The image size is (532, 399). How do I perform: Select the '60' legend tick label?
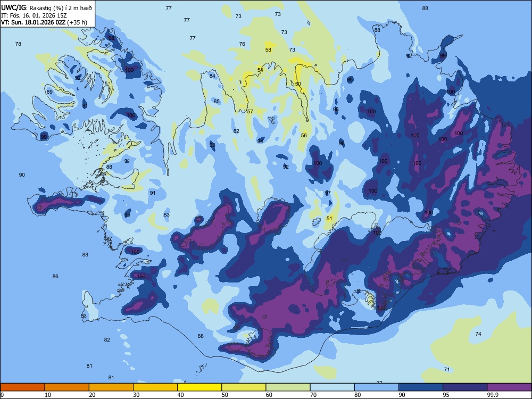(269, 395)
